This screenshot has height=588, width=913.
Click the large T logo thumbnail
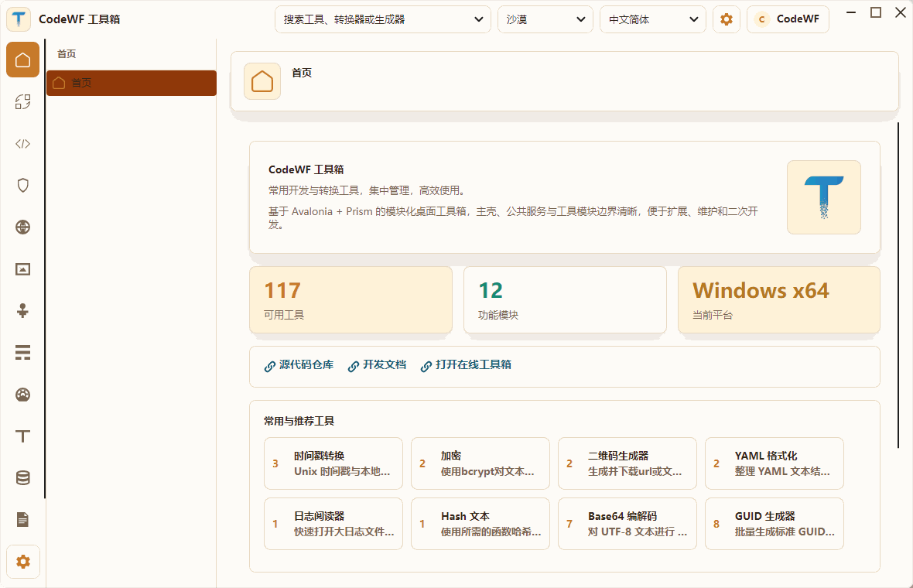(x=823, y=197)
